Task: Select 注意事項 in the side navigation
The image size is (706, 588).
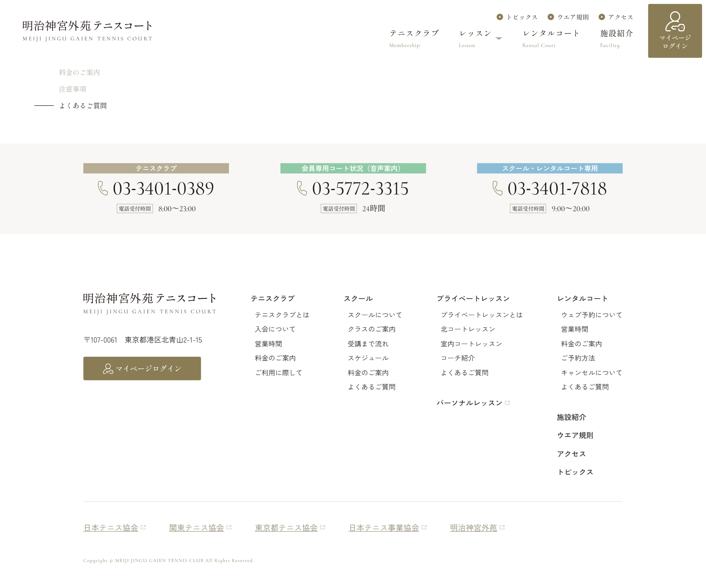Action: point(73,89)
